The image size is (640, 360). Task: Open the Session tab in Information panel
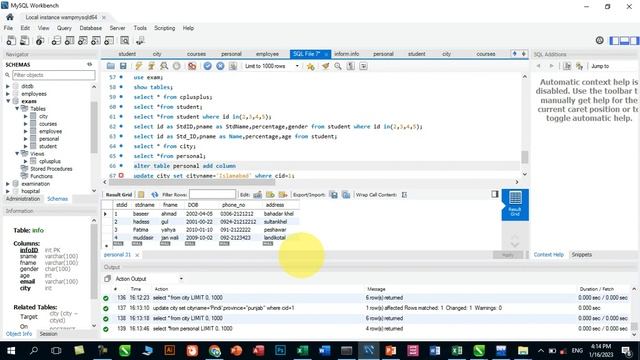(49, 334)
